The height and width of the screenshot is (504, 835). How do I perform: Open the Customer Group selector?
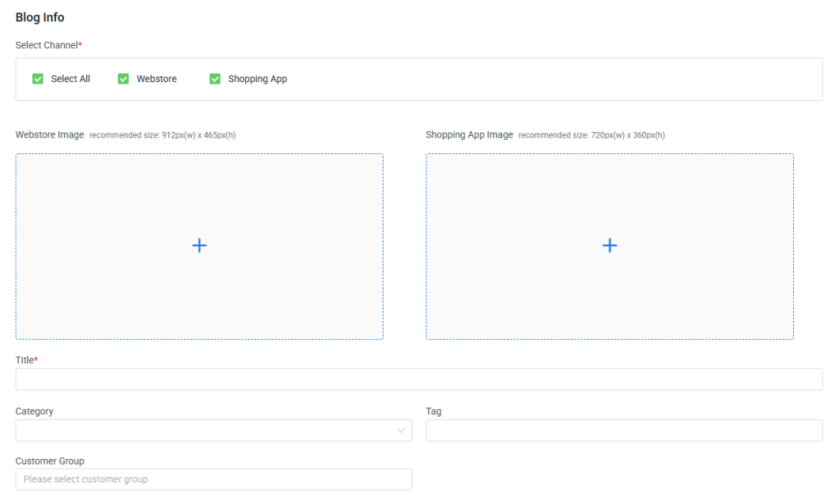(213, 480)
